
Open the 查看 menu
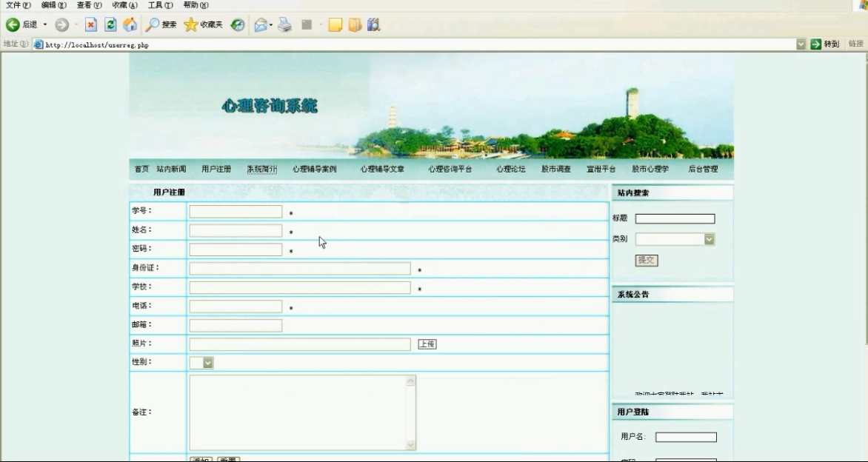[89, 5]
